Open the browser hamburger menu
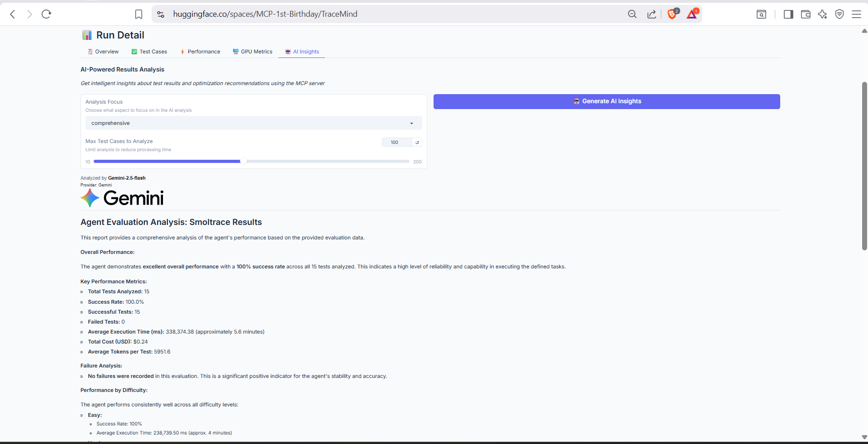The width and height of the screenshot is (868, 444). click(x=856, y=14)
